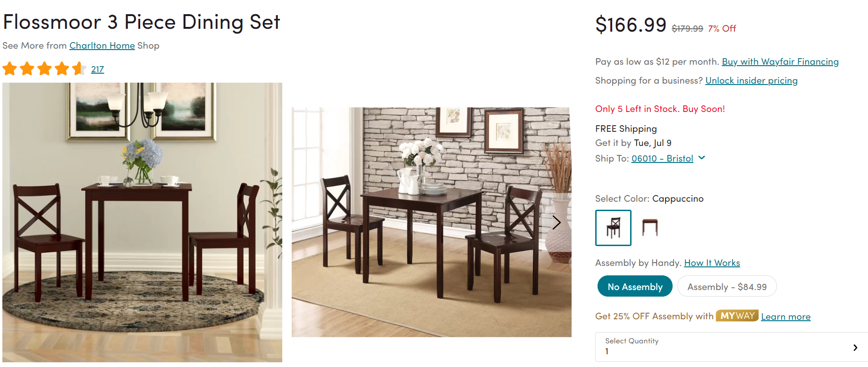Click the quantity chevron arrow

pyautogui.click(x=855, y=348)
